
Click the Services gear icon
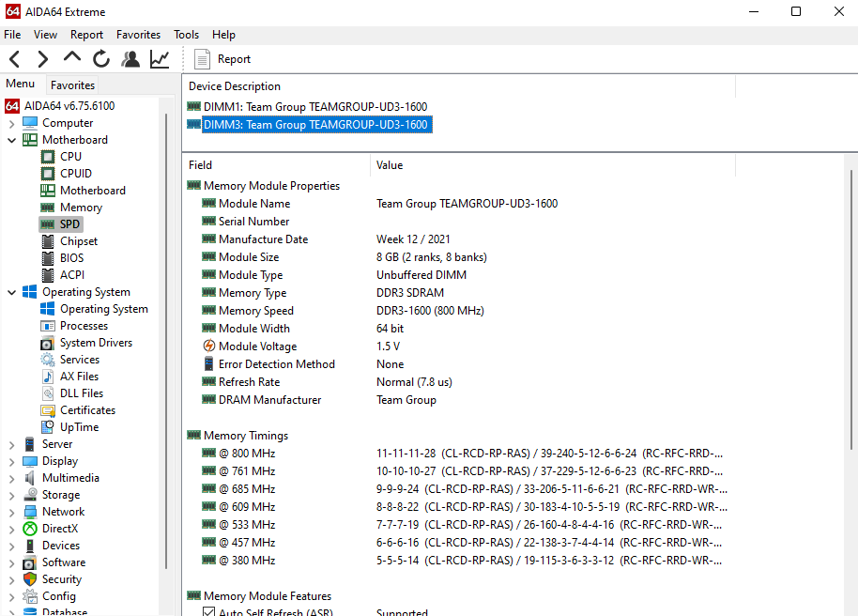click(x=48, y=360)
